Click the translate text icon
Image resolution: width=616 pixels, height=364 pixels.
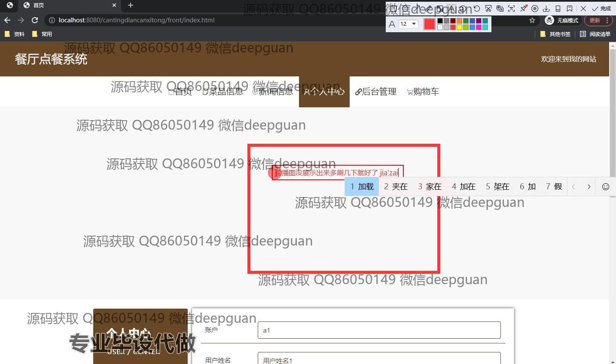click(500, 9)
